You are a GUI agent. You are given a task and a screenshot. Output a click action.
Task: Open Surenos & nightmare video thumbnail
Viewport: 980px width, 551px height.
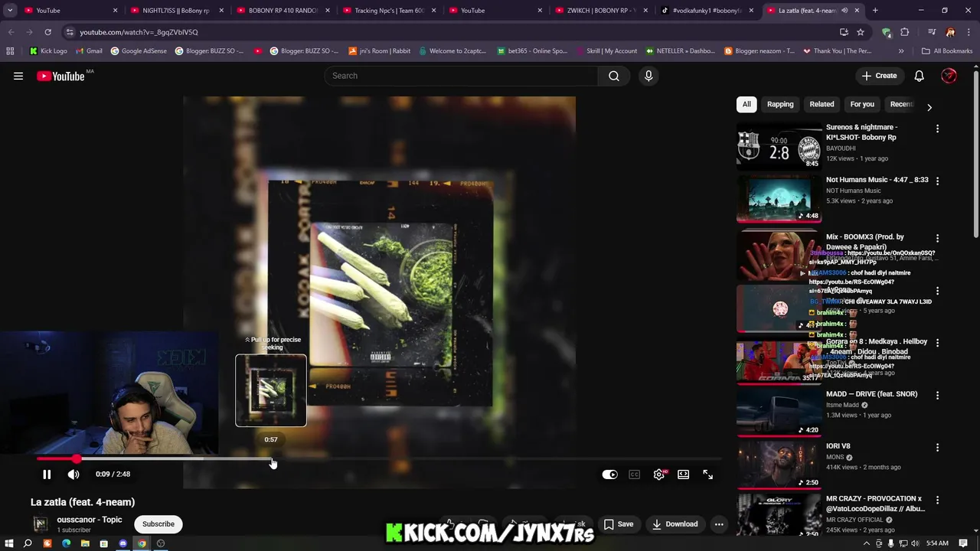[779, 145]
